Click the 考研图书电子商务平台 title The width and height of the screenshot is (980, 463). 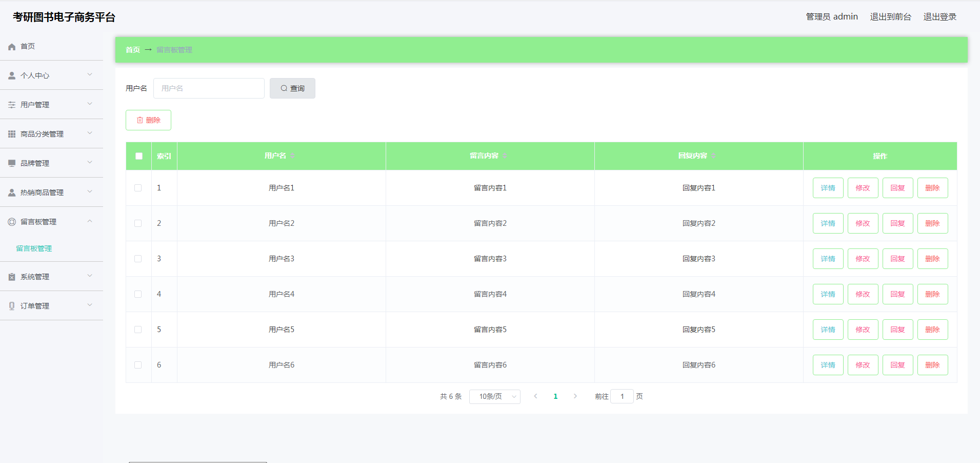[x=64, y=17]
